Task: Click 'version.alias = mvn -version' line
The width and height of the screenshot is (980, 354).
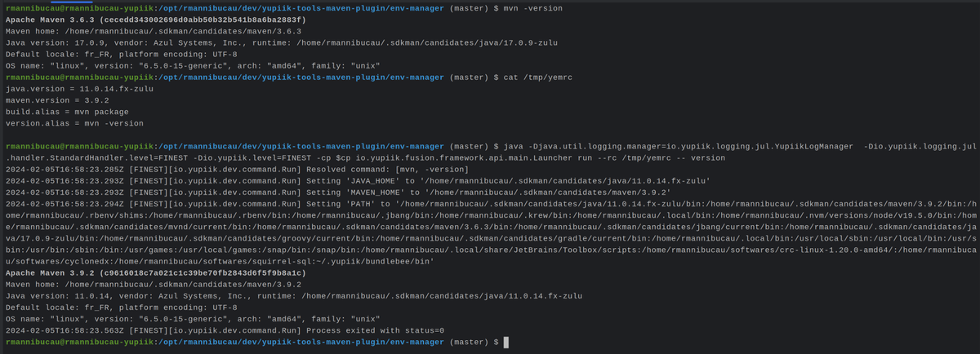Action: click(74, 123)
